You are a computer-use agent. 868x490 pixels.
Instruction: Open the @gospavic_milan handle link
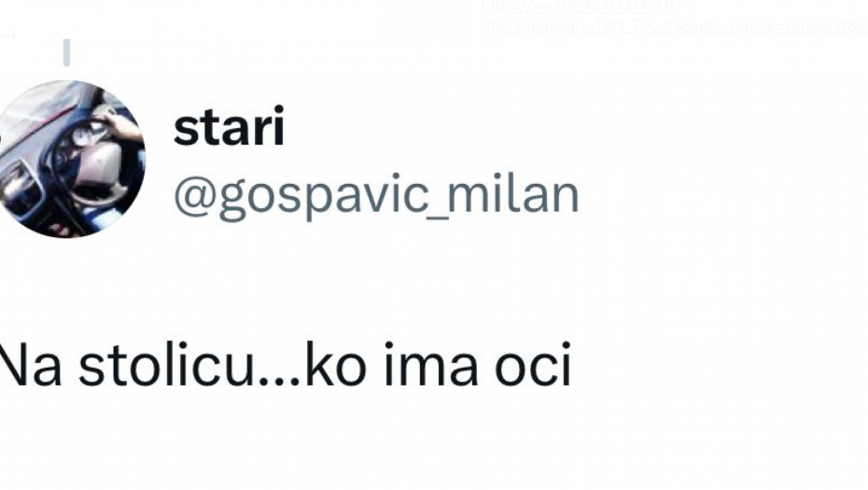coord(376,195)
